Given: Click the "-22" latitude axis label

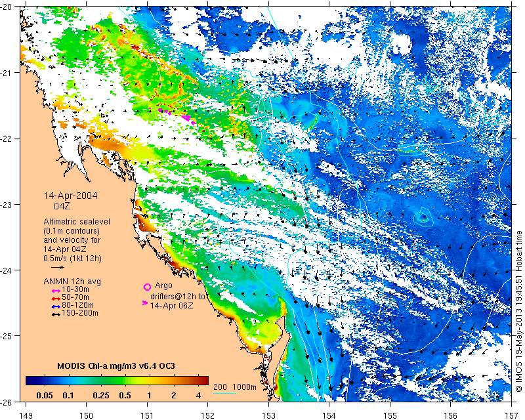Looking at the screenshot, I should coord(6,138).
